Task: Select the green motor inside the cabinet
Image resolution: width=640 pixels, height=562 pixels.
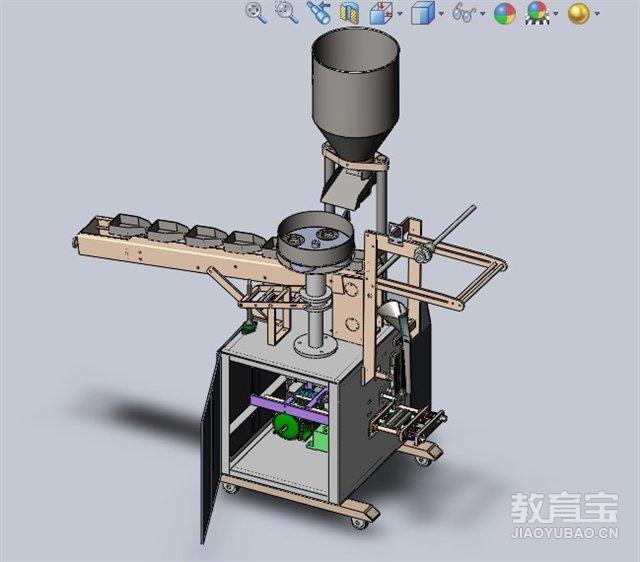Action: pos(287,428)
